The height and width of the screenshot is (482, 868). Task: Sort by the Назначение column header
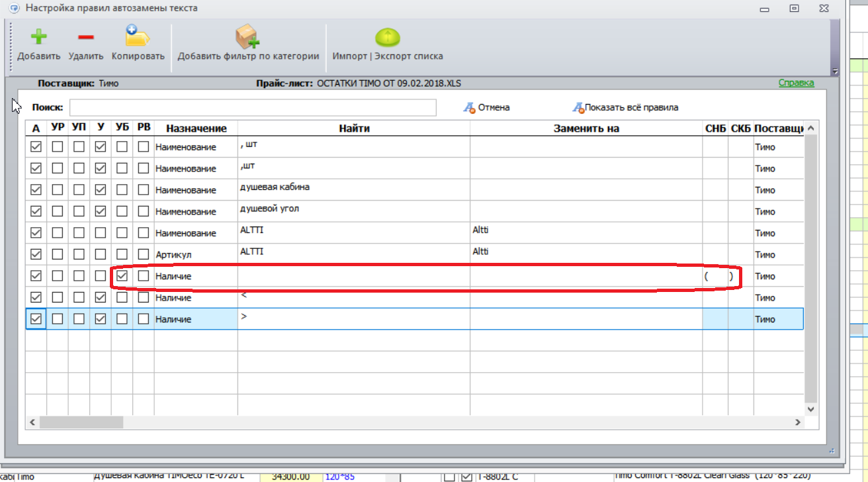click(196, 128)
